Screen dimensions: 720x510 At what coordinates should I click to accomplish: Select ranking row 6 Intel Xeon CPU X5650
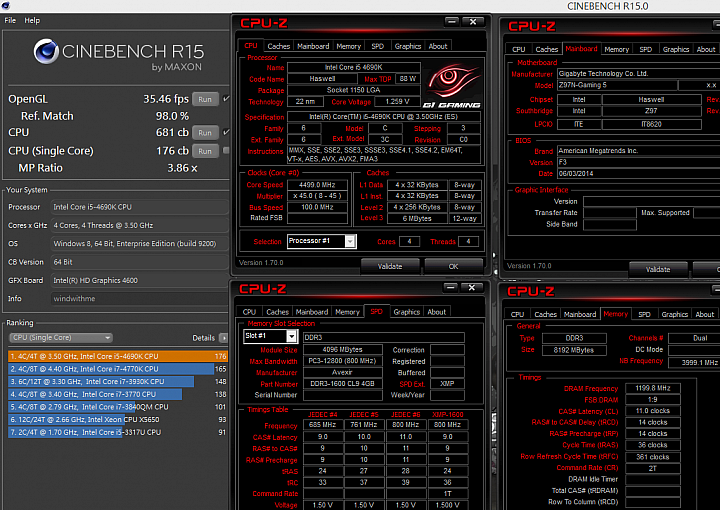pos(118,420)
